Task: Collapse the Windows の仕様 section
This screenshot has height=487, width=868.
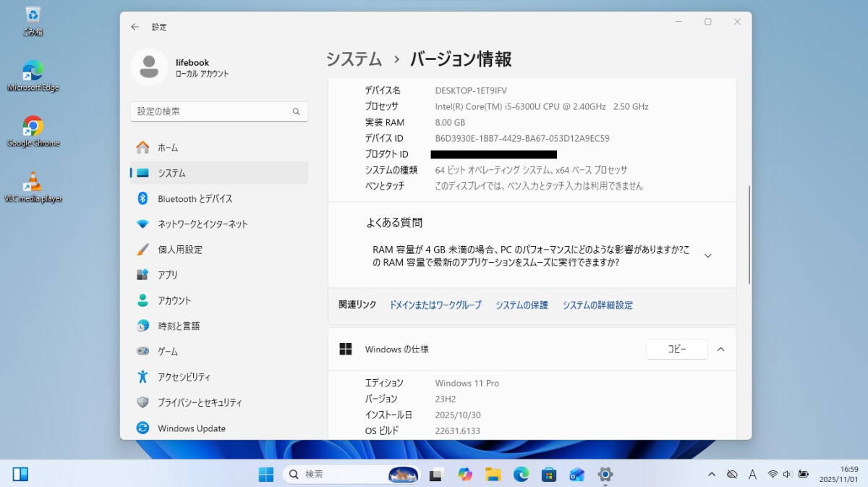Action: [x=720, y=349]
